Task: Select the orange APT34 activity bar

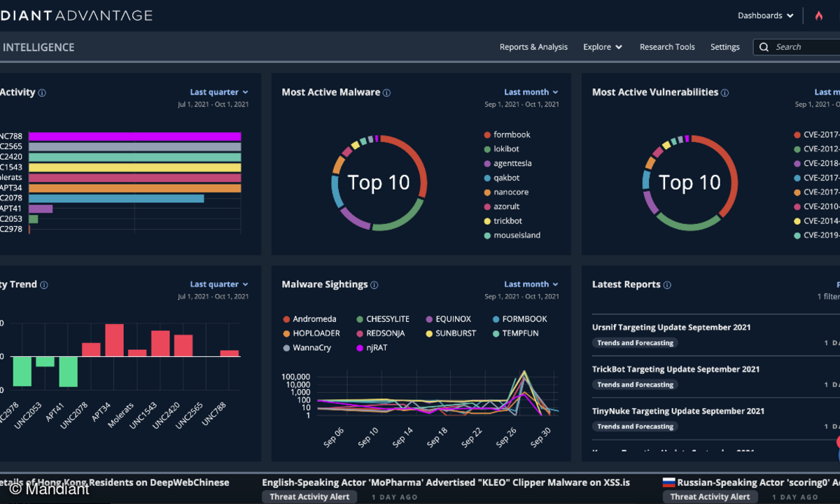Action: point(134,188)
